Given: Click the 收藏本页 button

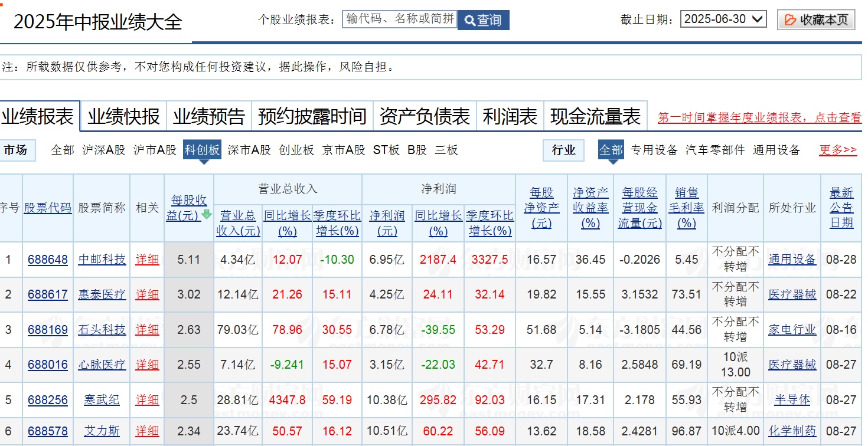Looking at the screenshot, I should tap(816, 19).
